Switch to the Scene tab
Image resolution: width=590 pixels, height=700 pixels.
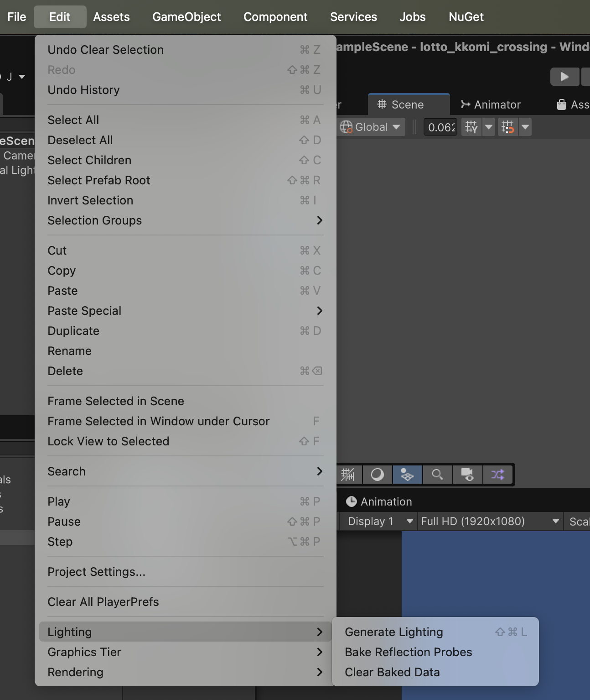[409, 104]
